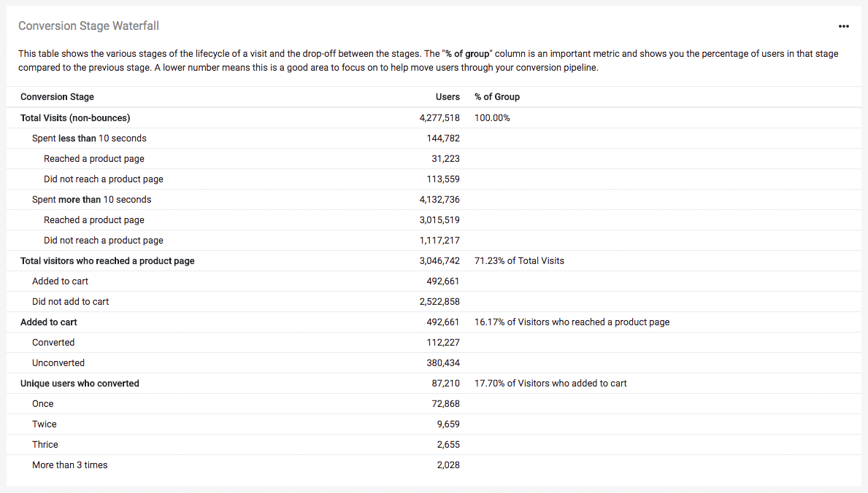Click the % of Group column header
This screenshot has width=868, height=493.
(497, 97)
